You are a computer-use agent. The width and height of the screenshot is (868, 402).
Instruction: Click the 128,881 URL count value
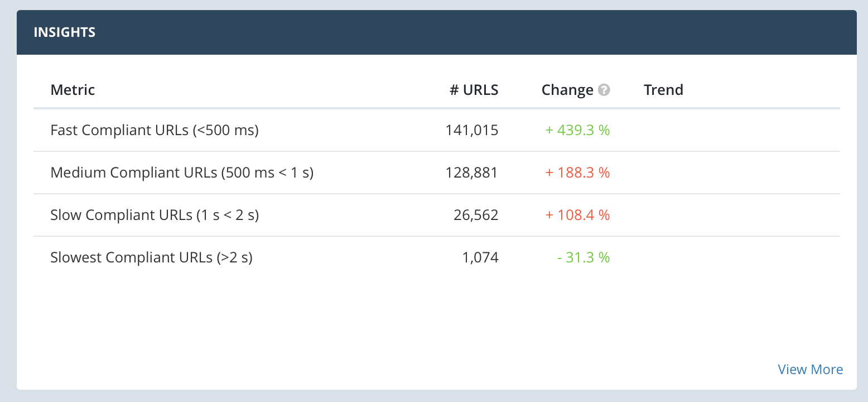click(x=471, y=173)
